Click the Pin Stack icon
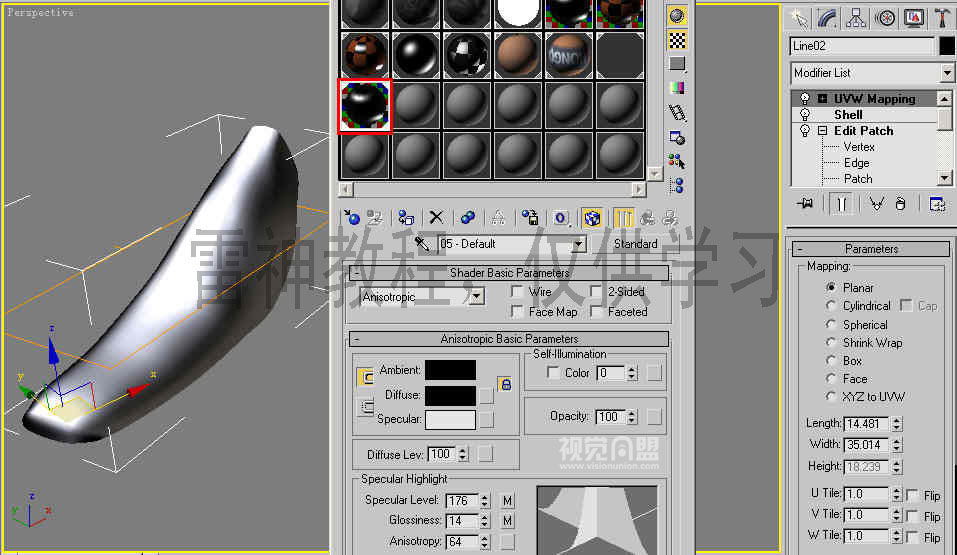957x555 pixels. coord(805,204)
